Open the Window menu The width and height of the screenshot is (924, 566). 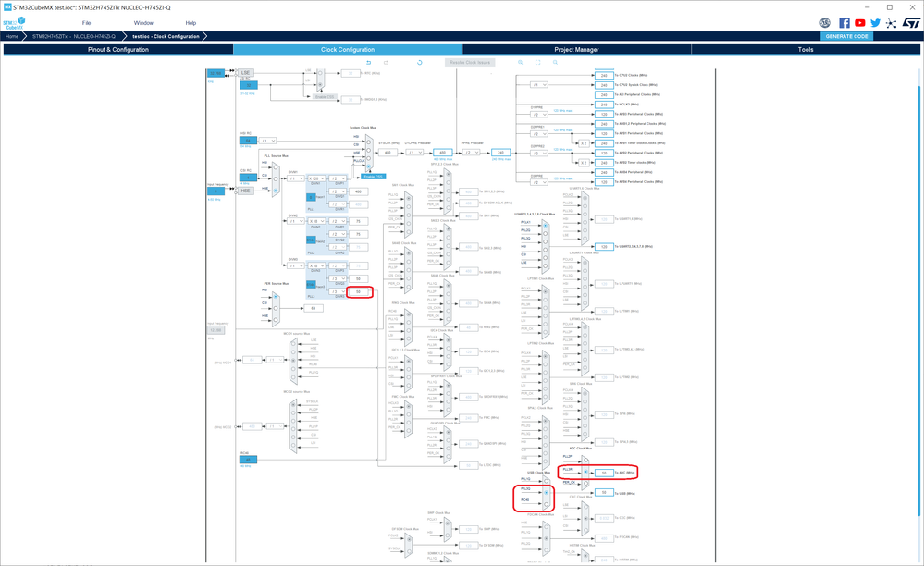143,23
